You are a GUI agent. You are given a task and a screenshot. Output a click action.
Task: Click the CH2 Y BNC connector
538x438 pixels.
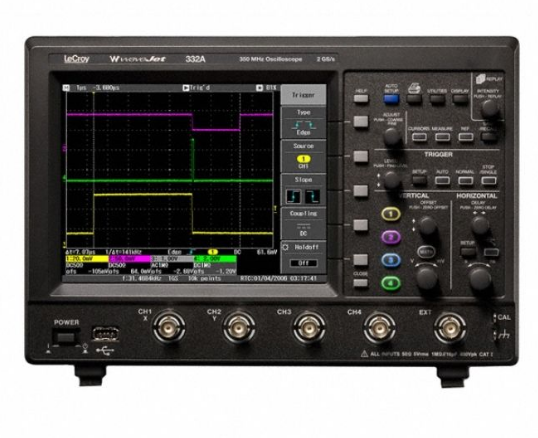(239, 329)
